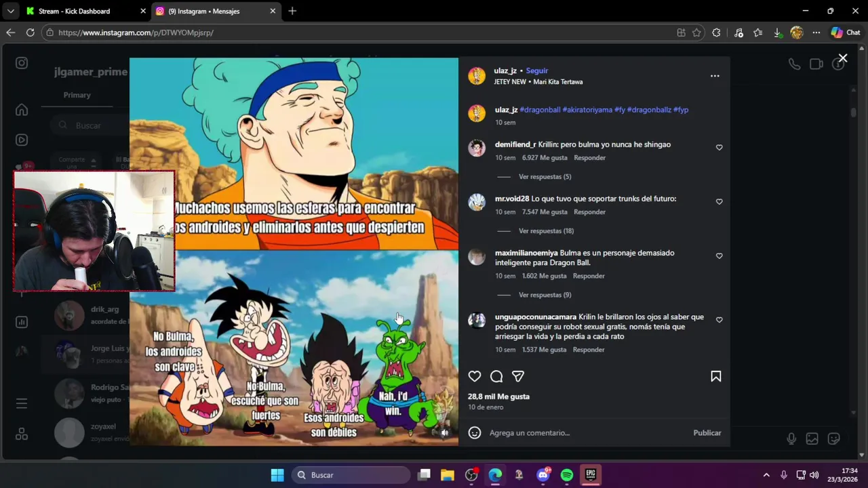Screen dimensions: 868x488
Task: Switch to Instagram Mensajes browser tab
Action: point(214,11)
